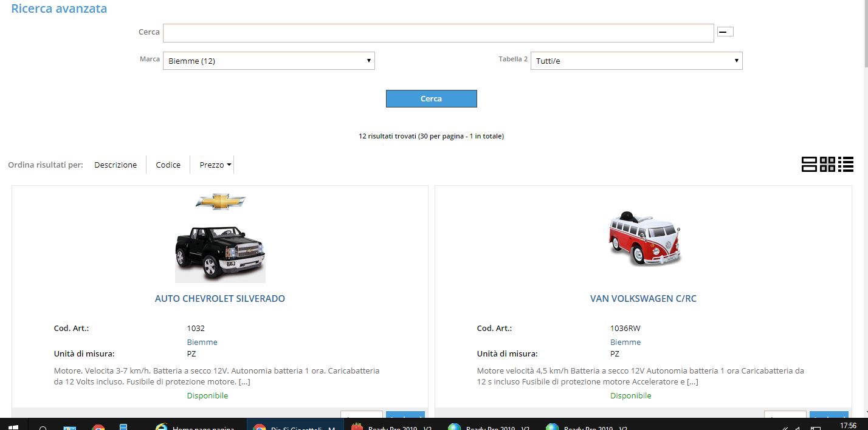Focus the Cerca text input field
The width and height of the screenshot is (868, 430).
pyautogui.click(x=438, y=33)
